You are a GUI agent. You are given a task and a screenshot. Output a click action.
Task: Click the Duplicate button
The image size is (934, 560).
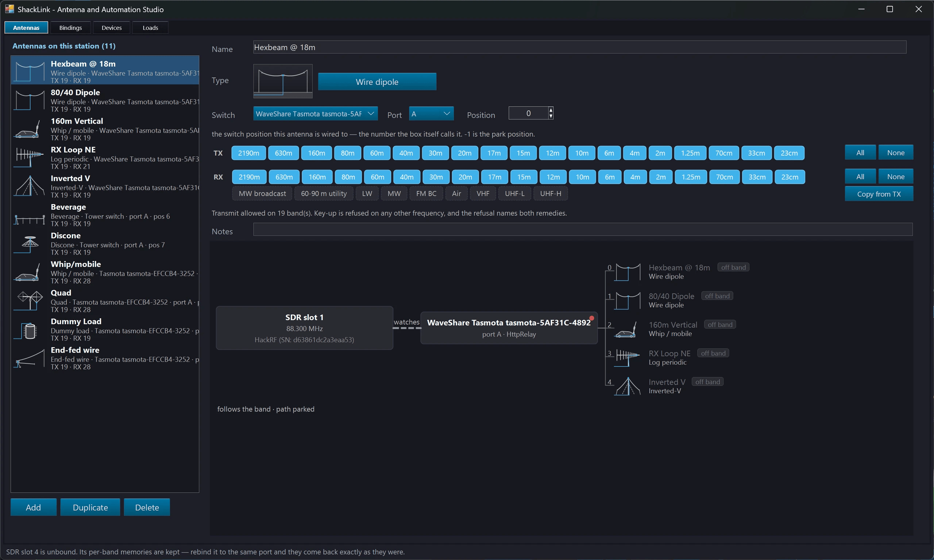(x=90, y=507)
